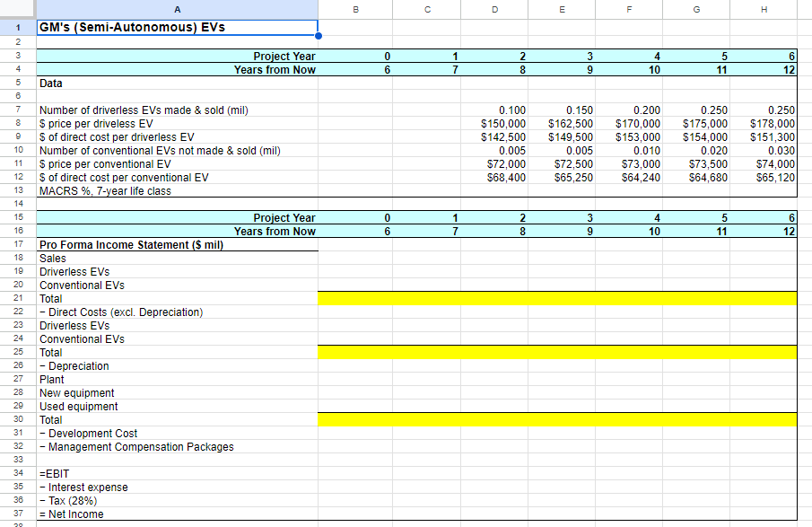Image resolution: width=812 pixels, height=527 pixels.
Task: Select the 'Years from Now' label in row 4
Action: pyautogui.click(x=275, y=69)
